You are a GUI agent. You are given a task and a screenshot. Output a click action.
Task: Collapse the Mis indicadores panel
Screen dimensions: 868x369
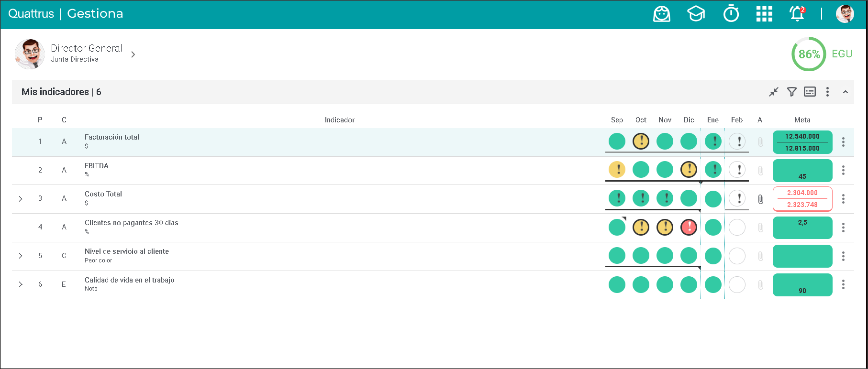tap(846, 92)
